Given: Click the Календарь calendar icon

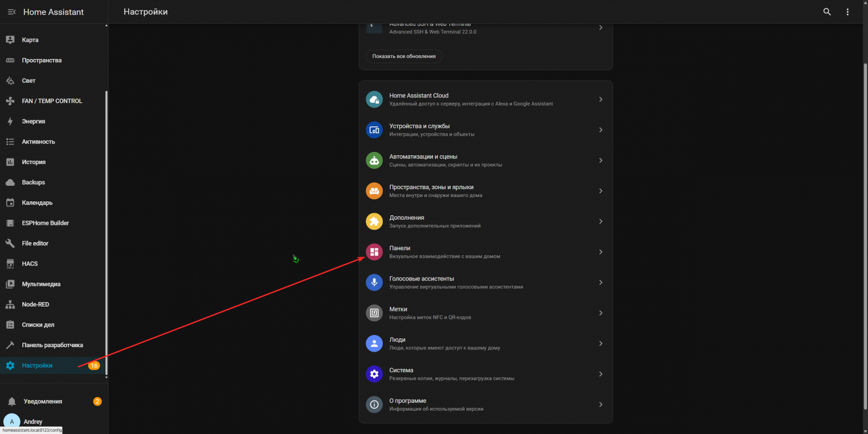Looking at the screenshot, I should click(x=10, y=203).
